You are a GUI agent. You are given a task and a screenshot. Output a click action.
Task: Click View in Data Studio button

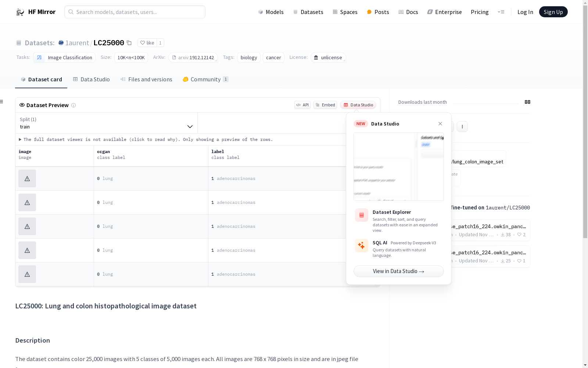pyautogui.click(x=399, y=271)
